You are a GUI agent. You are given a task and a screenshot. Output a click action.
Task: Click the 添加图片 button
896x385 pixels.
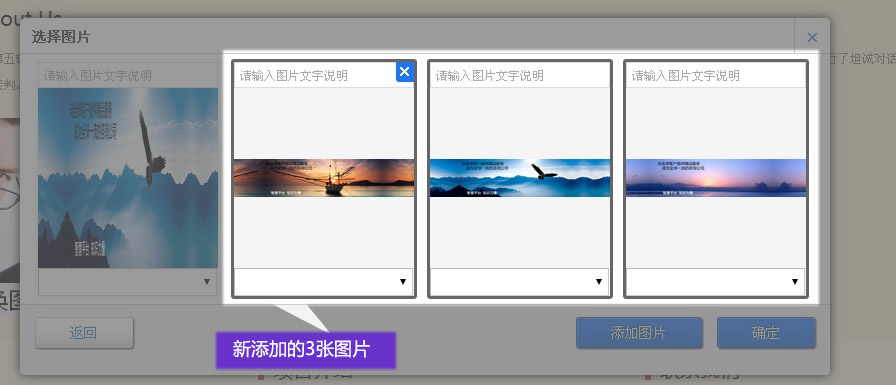[x=639, y=333]
